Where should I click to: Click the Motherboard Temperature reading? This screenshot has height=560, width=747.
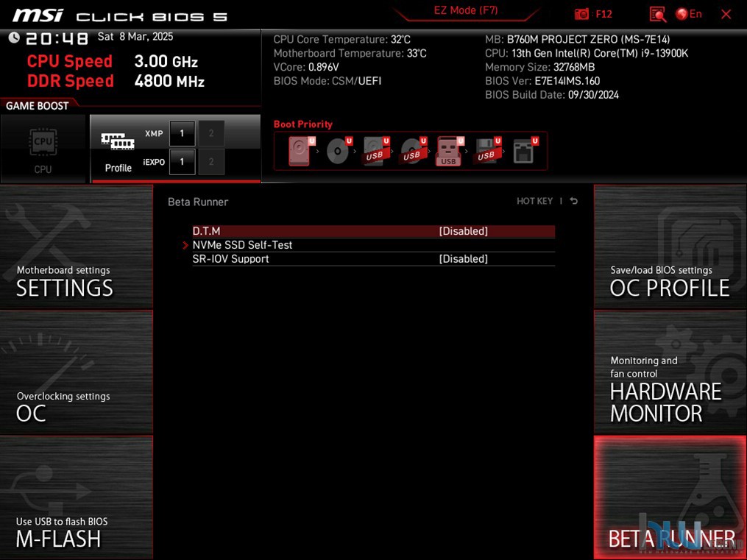pos(350,53)
